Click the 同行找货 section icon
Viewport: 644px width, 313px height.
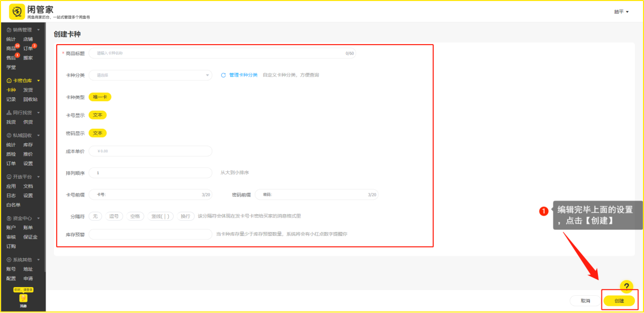point(9,112)
